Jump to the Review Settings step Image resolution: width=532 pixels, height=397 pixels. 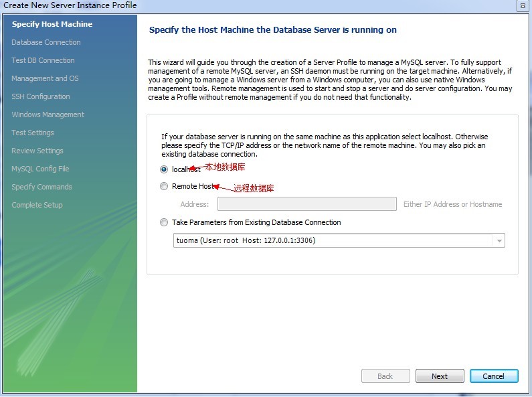[37, 151]
